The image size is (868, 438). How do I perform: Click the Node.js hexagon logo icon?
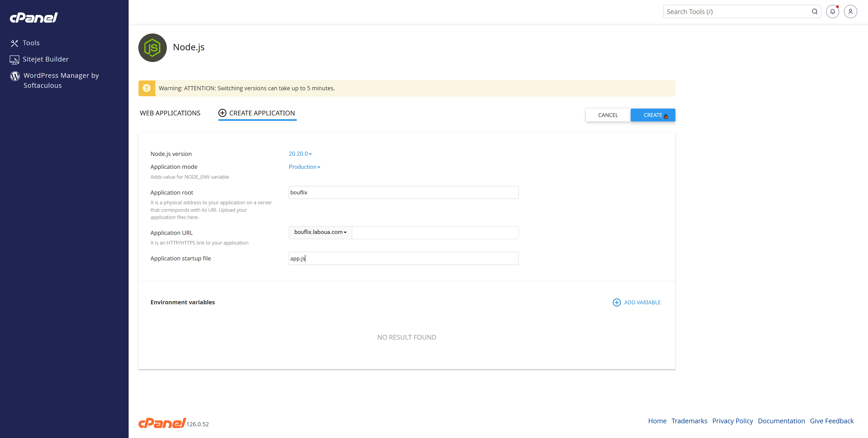coord(152,48)
